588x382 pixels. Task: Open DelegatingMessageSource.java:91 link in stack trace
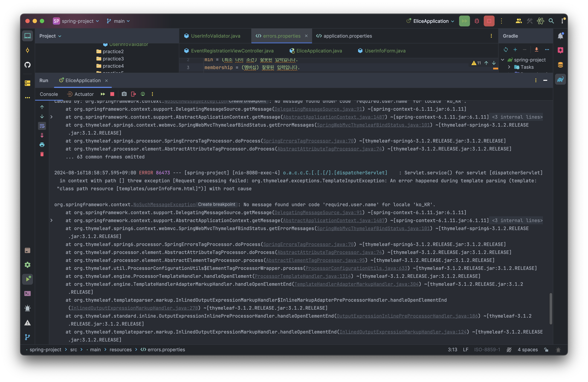(318, 109)
